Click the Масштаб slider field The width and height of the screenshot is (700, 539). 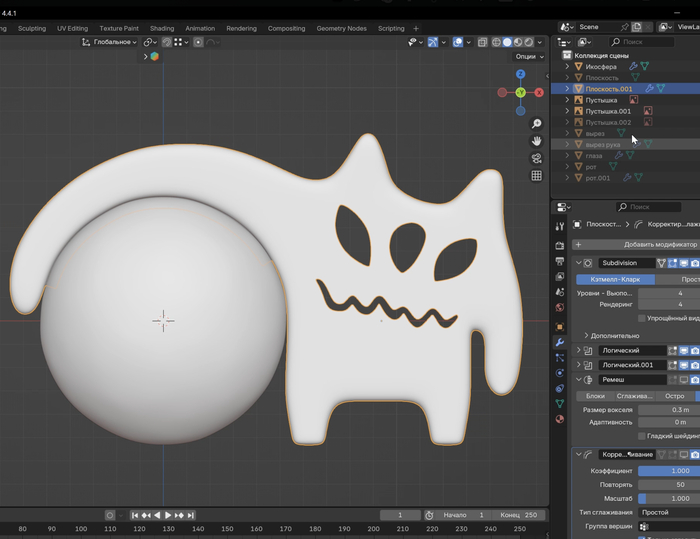click(668, 498)
